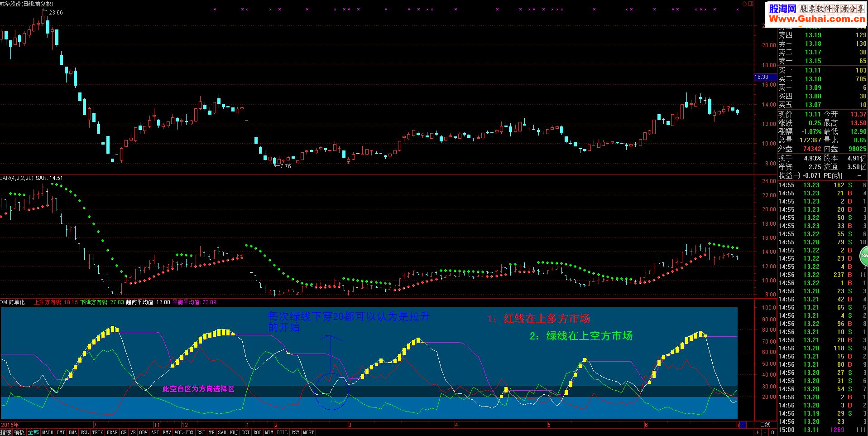Image resolution: width=868 pixels, height=436 pixels.
Task: Click the 平衡平均值 legend value
Action: point(194,302)
